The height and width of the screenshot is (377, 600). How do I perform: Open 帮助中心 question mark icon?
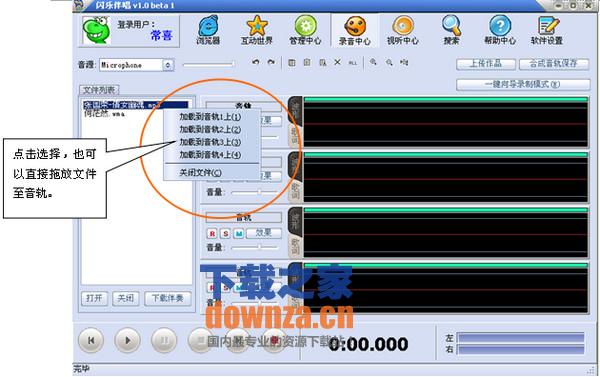(x=500, y=30)
